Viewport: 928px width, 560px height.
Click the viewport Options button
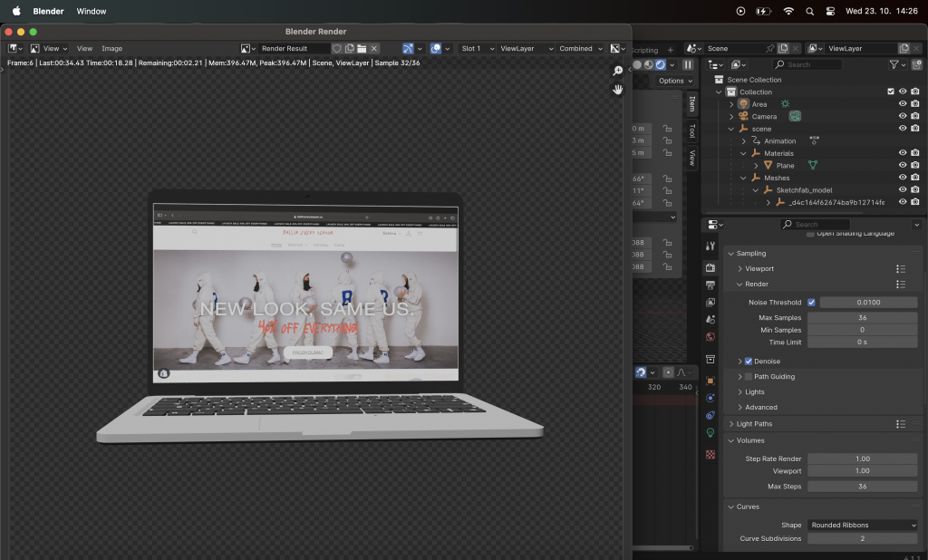tap(674, 81)
